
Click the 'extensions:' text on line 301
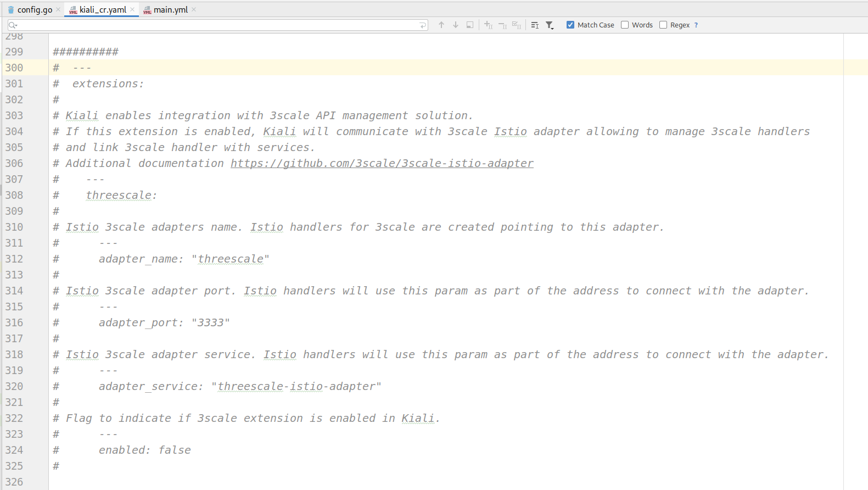point(108,83)
